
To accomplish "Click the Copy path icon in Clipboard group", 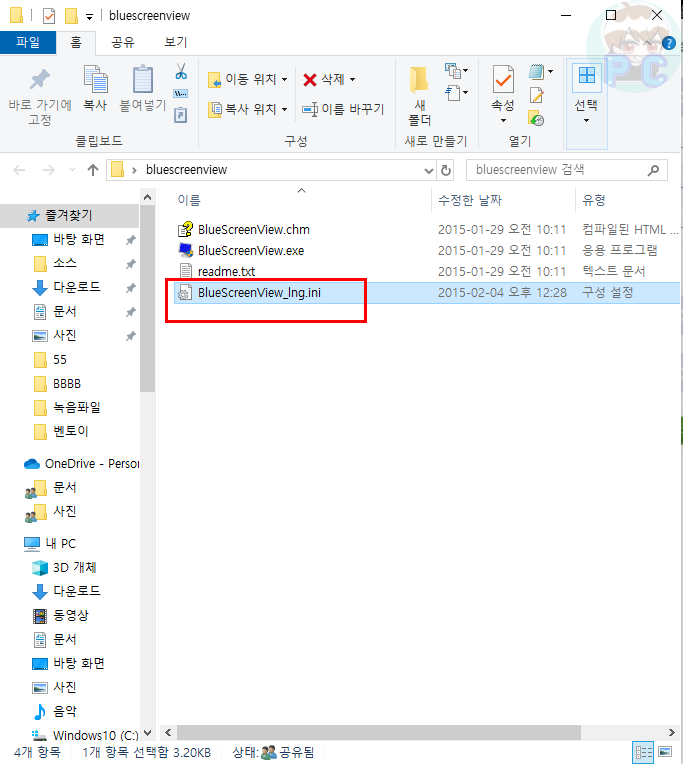I will [181, 93].
